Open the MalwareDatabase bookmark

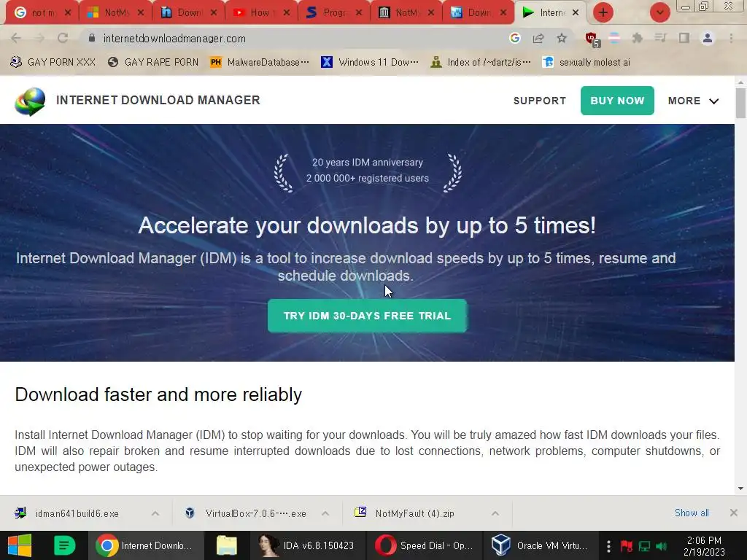click(x=260, y=63)
